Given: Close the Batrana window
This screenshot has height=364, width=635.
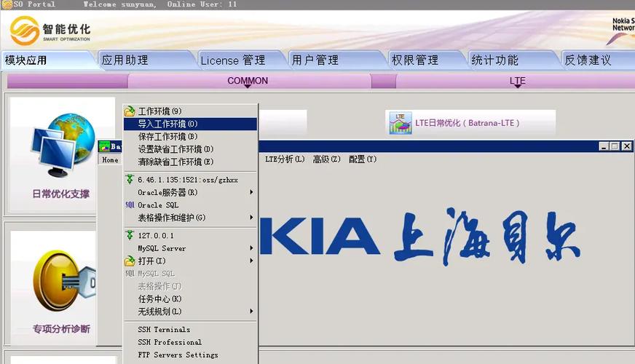Looking at the screenshot, I should coord(626,146).
